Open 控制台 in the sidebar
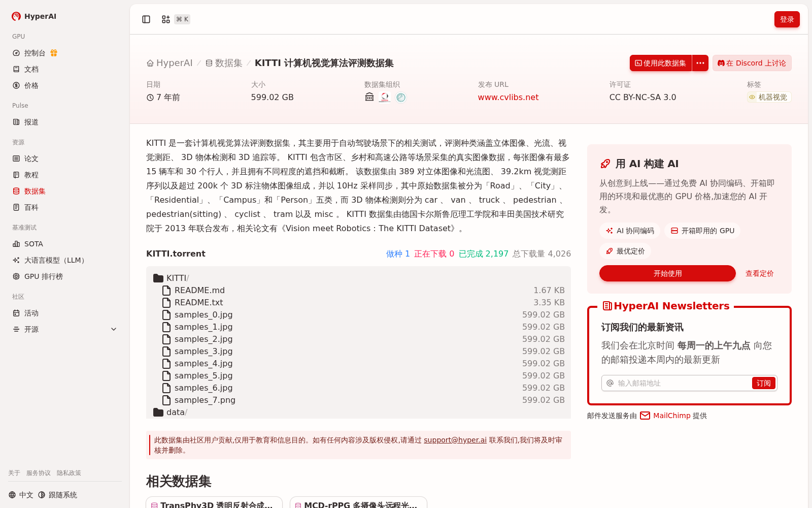This screenshot has width=812, height=508. [x=35, y=53]
